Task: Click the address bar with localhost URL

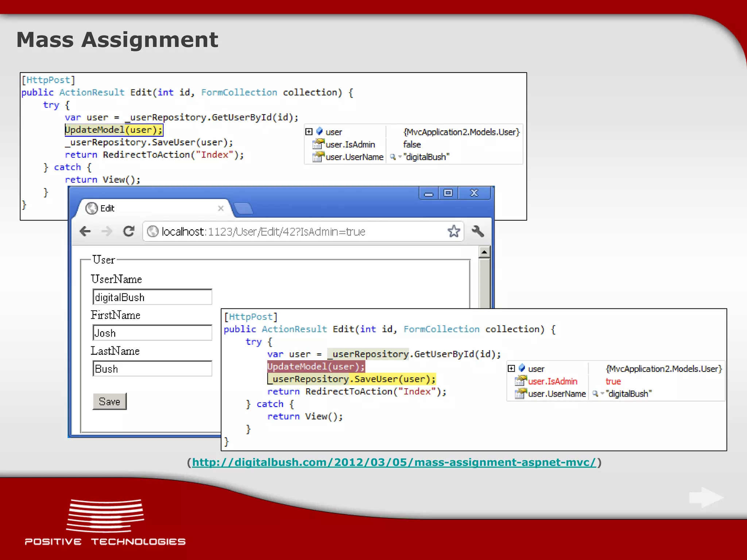Action: 303,232
